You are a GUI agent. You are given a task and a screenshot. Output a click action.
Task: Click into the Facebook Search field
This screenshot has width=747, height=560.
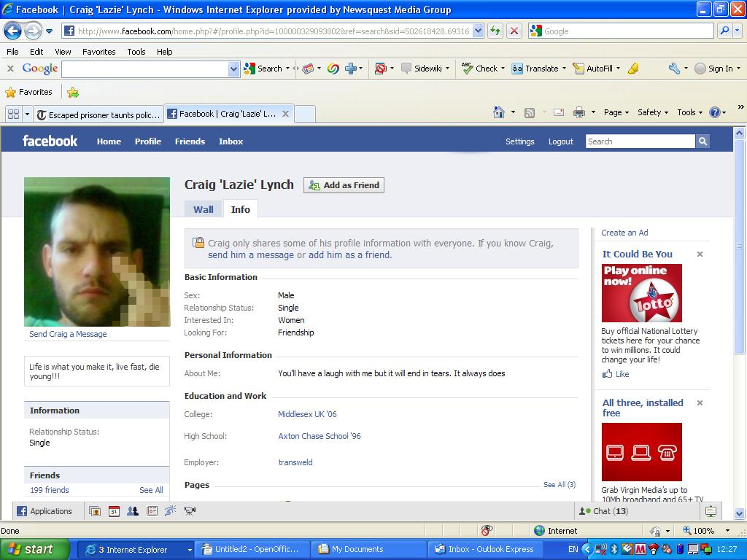point(640,141)
